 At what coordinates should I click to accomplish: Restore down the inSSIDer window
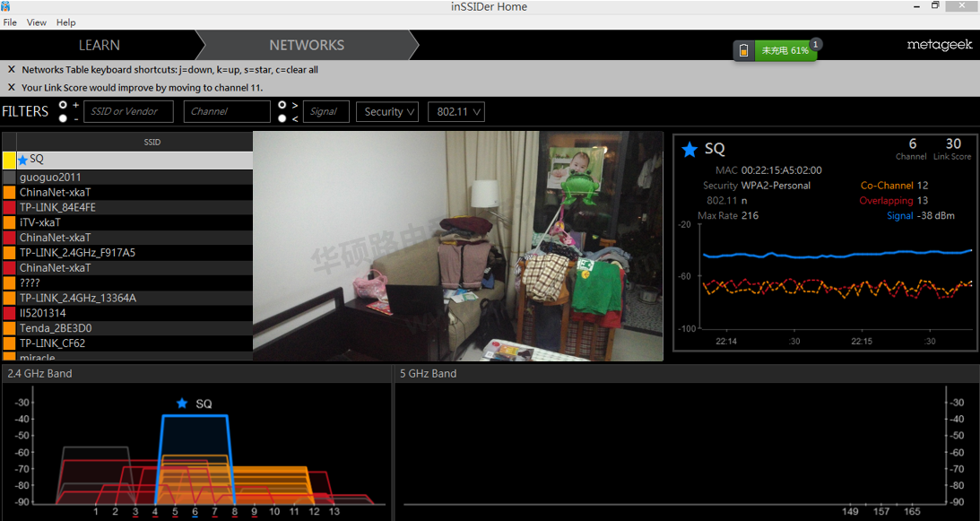coord(935,6)
